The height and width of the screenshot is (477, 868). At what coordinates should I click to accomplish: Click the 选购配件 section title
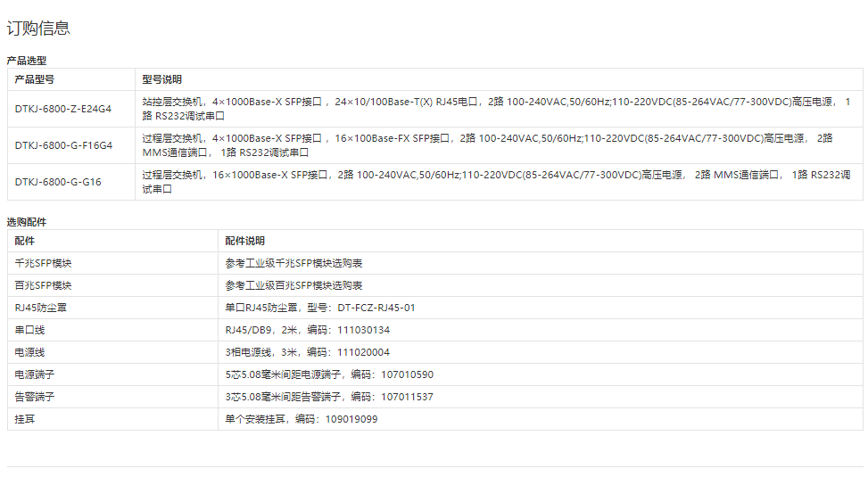tap(27, 222)
